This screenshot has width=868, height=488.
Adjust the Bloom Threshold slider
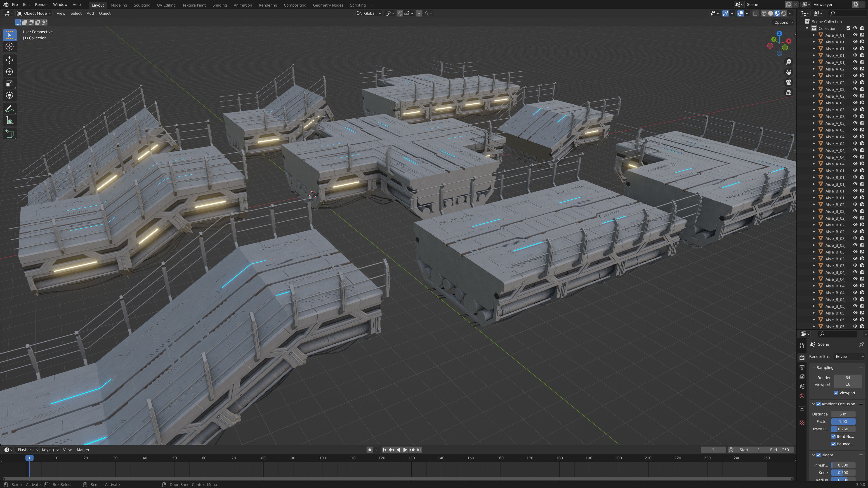tap(843, 465)
